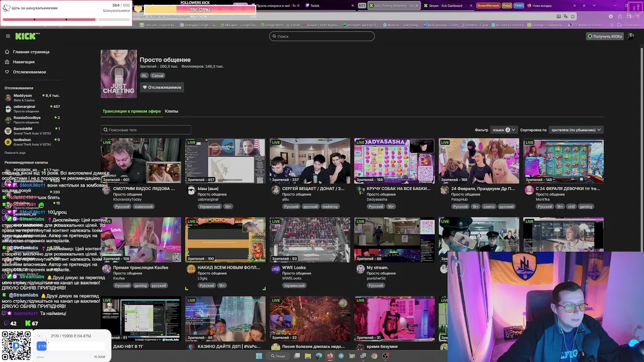Viewport: 644px width, 362px height.
Task: Open RussiaGoodbye's channel avatar
Action: coord(8,120)
